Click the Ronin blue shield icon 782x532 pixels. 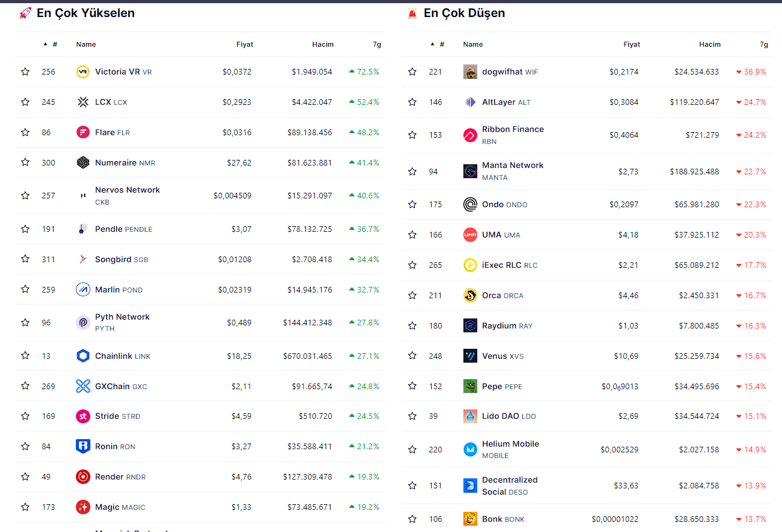(x=83, y=447)
